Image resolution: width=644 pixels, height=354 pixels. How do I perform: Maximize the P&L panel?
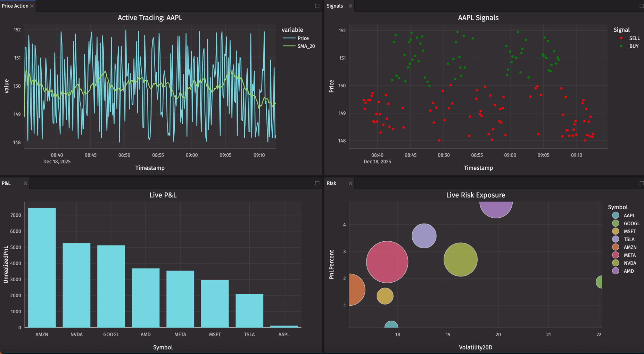[x=317, y=183]
